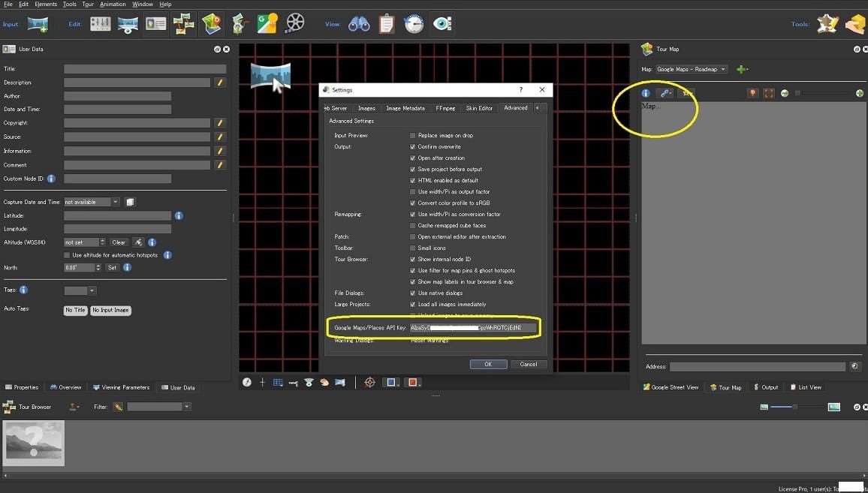
Task: Open the Animation film reel icon
Action: 295,24
